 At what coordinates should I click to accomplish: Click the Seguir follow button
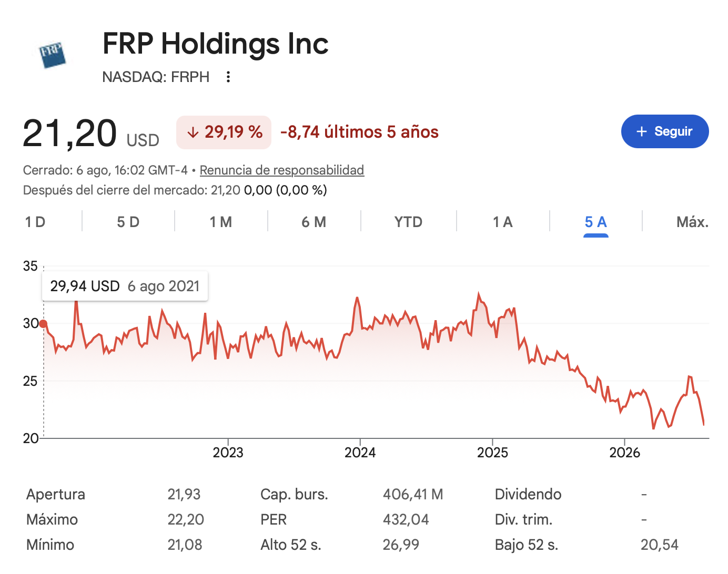(x=665, y=131)
